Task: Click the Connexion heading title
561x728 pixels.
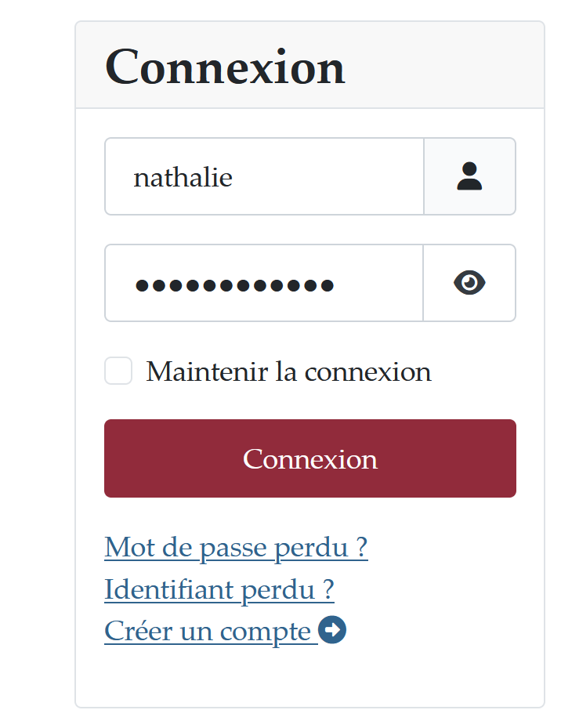Action: point(225,67)
